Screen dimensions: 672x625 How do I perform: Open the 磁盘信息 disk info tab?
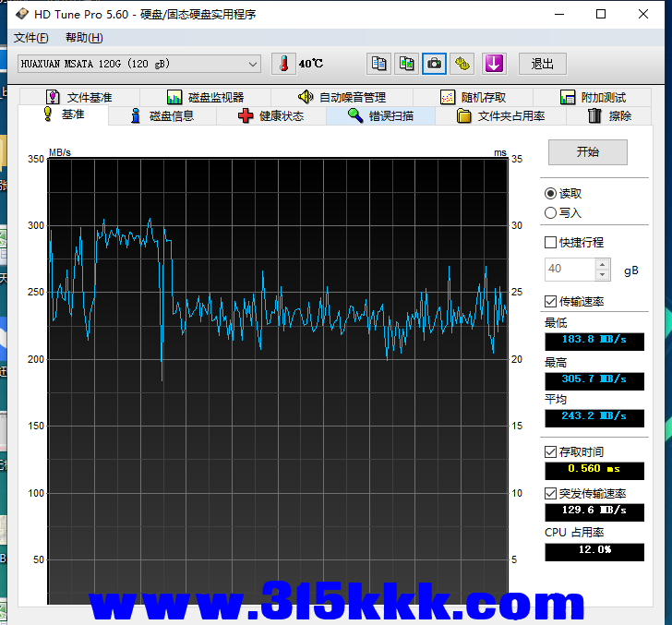click(162, 116)
